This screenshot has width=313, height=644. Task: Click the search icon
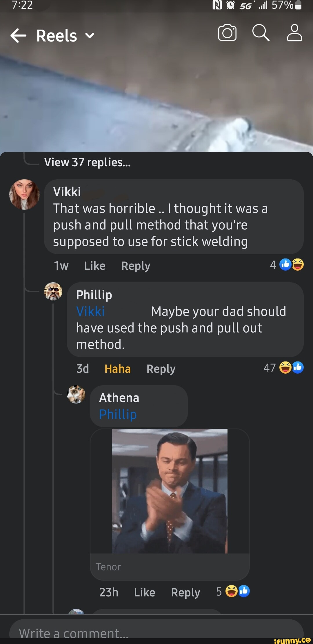[x=261, y=33]
